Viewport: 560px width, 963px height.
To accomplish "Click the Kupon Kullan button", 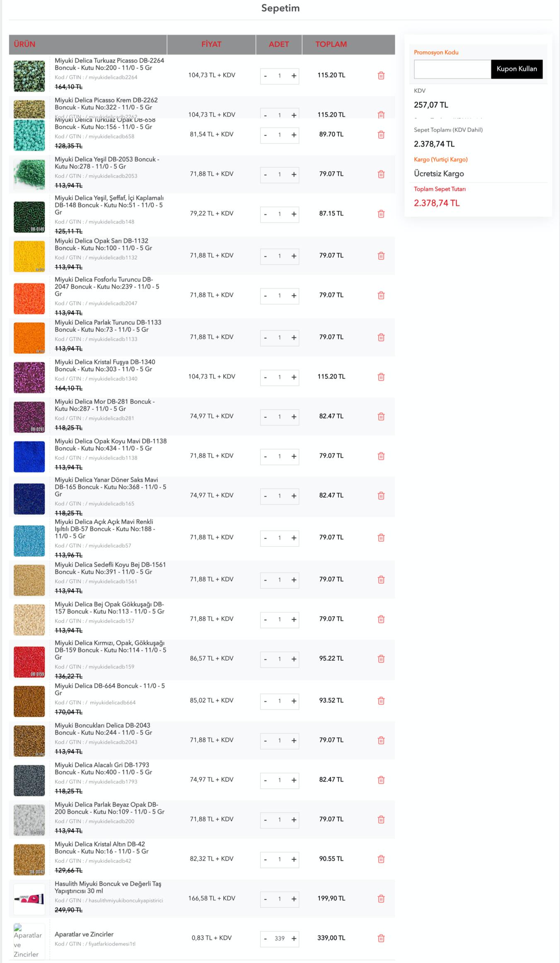I will (x=517, y=69).
